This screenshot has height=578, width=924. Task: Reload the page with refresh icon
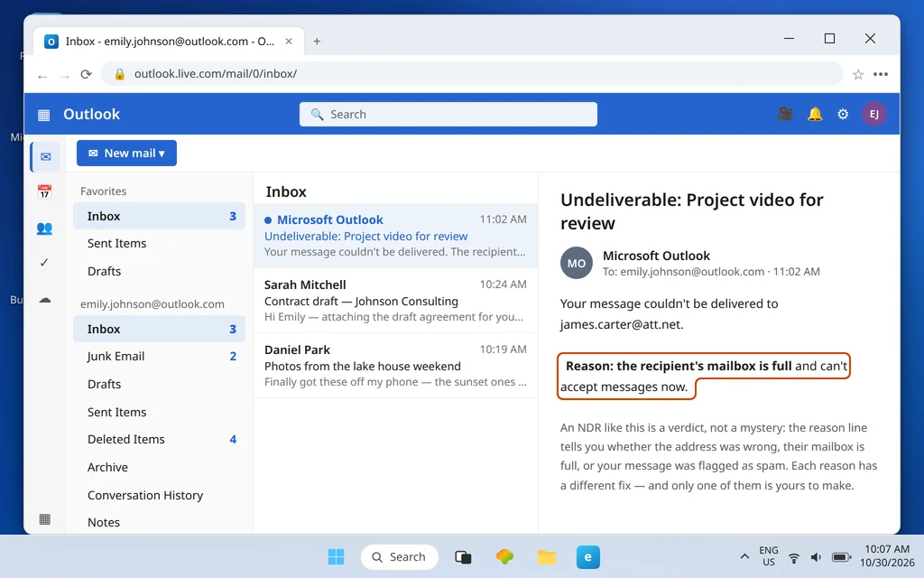point(86,74)
